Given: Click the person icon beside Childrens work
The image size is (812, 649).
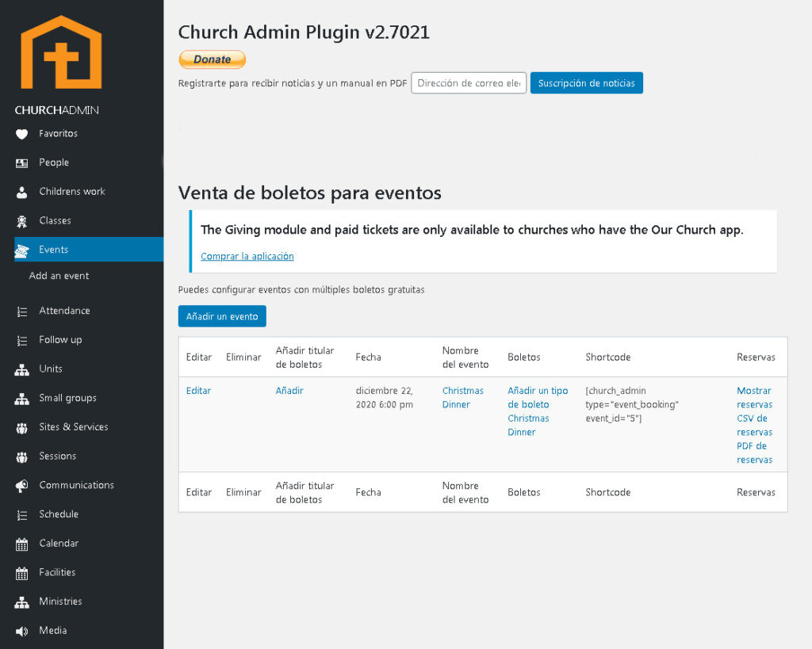Looking at the screenshot, I should (x=22, y=192).
